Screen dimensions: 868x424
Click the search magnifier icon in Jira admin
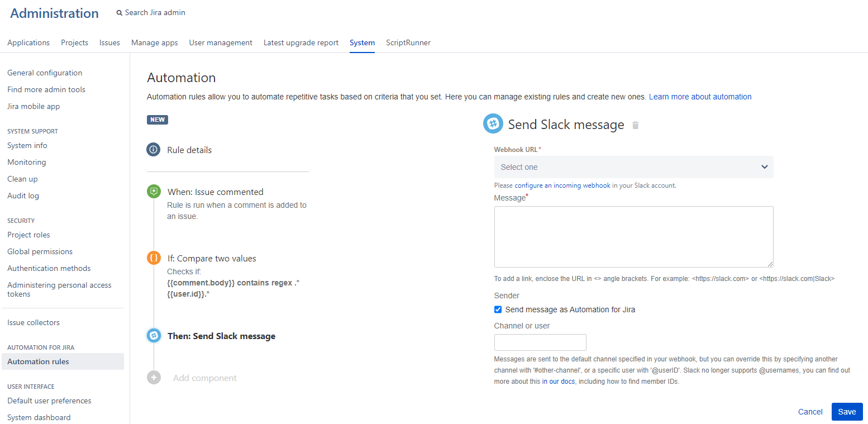pos(120,13)
